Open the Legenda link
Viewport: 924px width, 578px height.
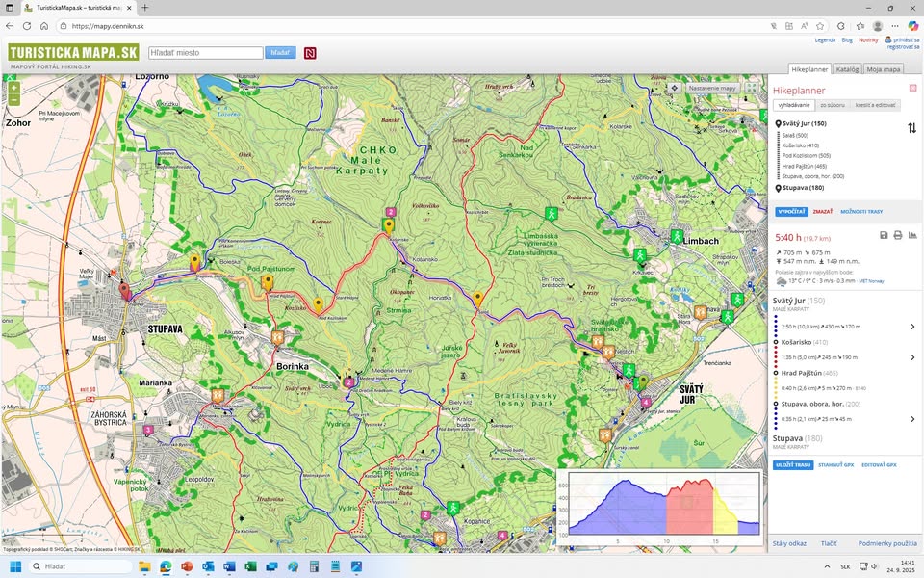(x=825, y=40)
